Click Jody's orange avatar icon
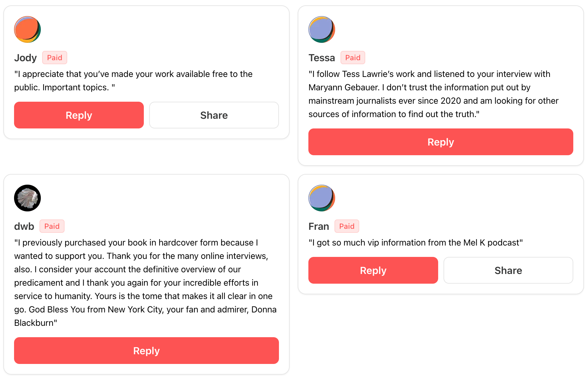Viewport: 588px width, 378px height. coord(27,29)
